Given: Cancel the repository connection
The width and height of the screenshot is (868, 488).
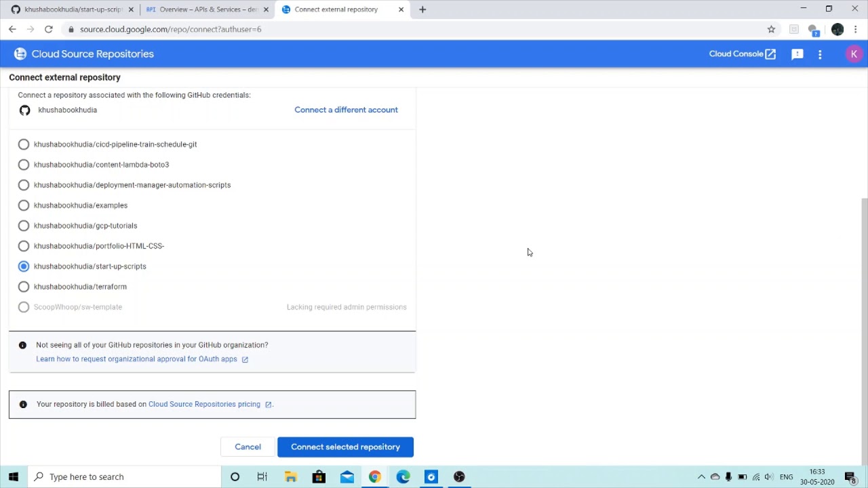Looking at the screenshot, I should [248, 447].
